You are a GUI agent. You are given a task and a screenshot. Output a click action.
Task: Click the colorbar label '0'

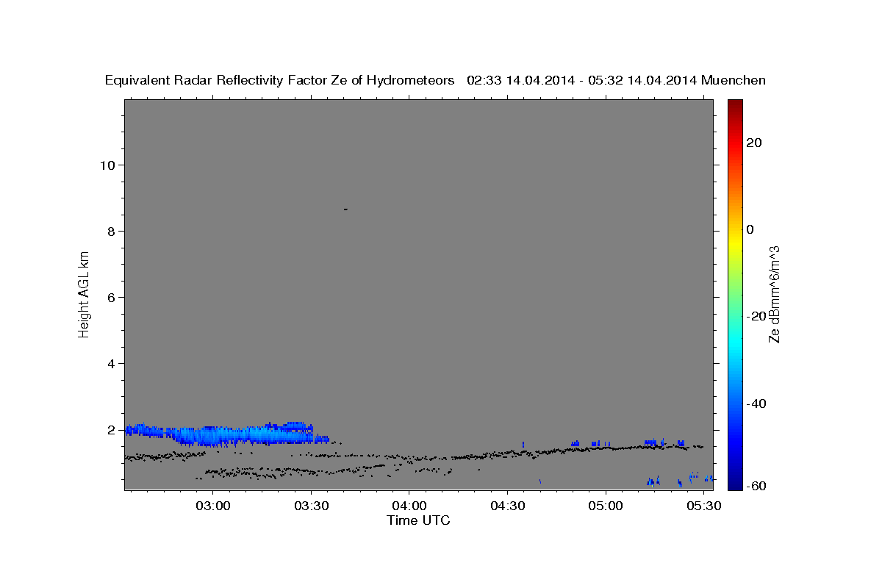tap(750, 229)
